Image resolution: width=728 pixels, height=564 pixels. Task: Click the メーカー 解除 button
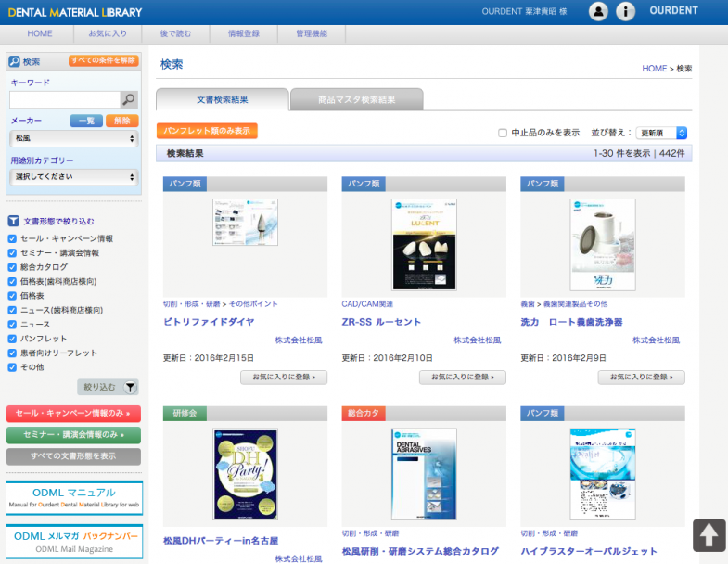click(122, 121)
